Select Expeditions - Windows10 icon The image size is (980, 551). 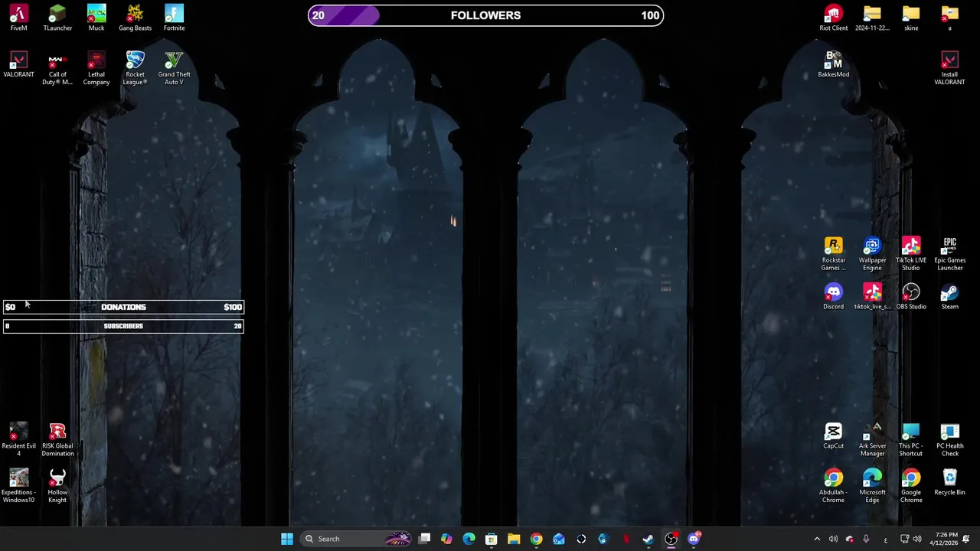tap(18, 487)
